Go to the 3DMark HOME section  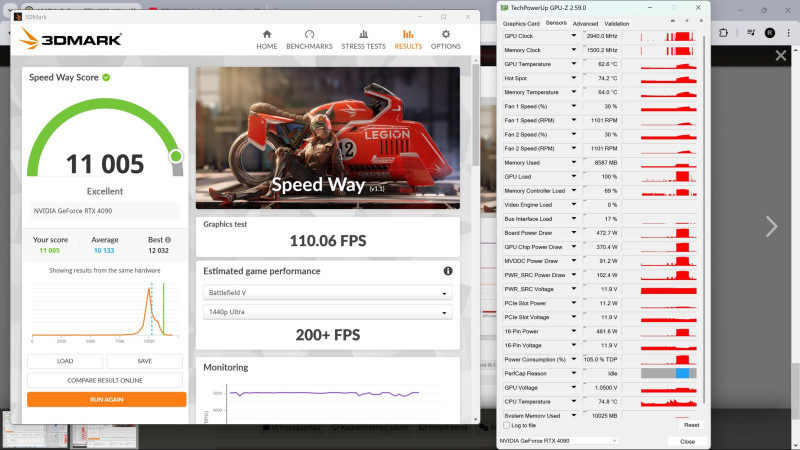pyautogui.click(x=266, y=40)
